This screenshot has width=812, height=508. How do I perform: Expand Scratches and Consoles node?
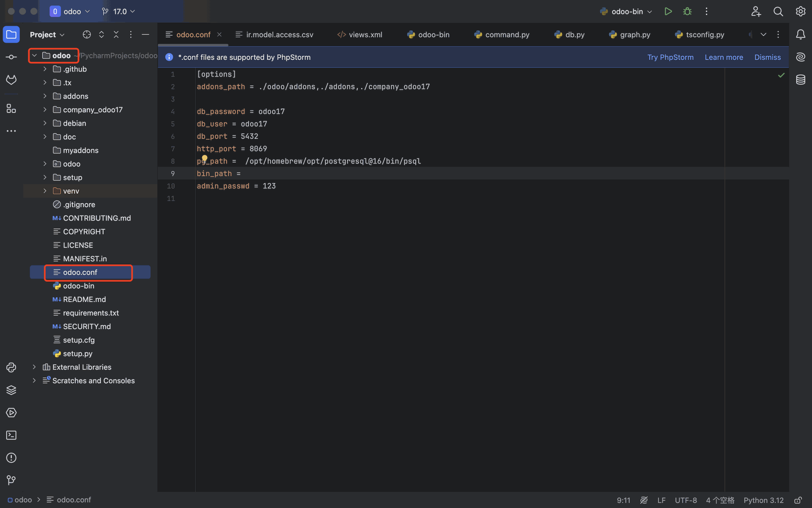pyautogui.click(x=34, y=381)
